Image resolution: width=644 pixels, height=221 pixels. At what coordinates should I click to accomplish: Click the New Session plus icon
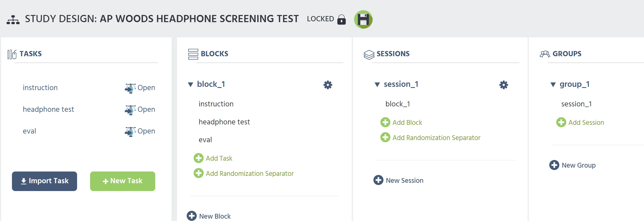click(378, 180)
